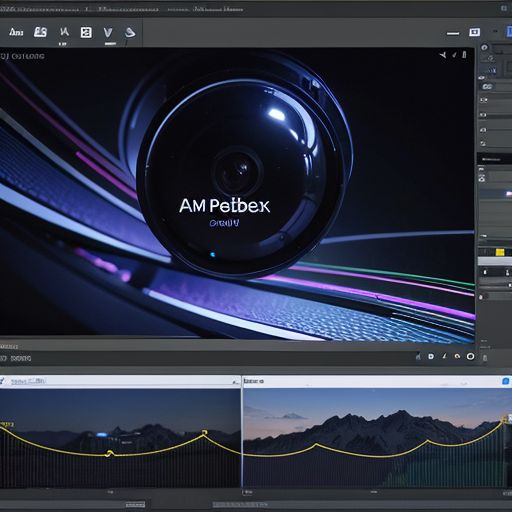The height and width of the screenshot is (512, 512).
Task: Click the arrow-shaped icon in preview's top-right corner
Action: [443, 55]
